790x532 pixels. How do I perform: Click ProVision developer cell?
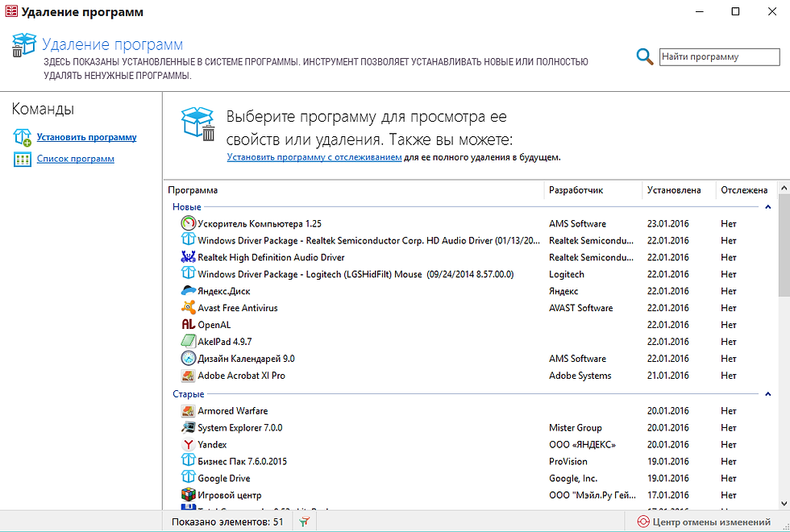pyautogui.click(x=568, y=461)
